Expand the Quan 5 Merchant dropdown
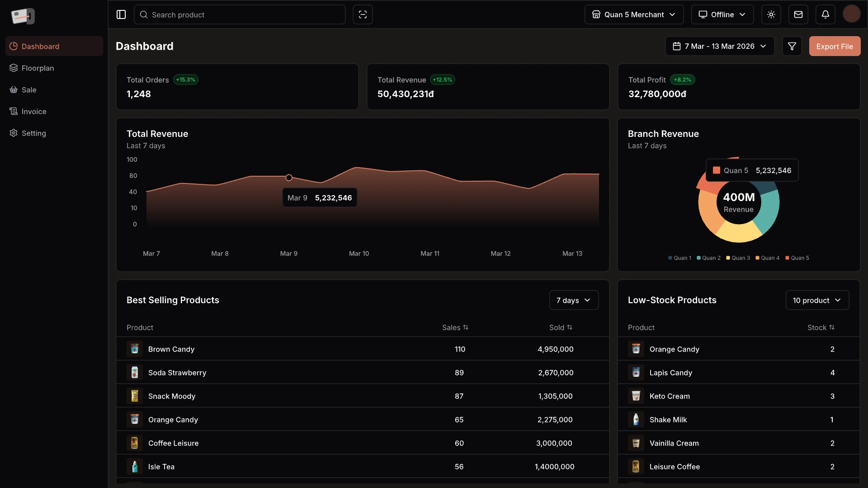Viewport: 868px width, 488px height. (634, 14)
